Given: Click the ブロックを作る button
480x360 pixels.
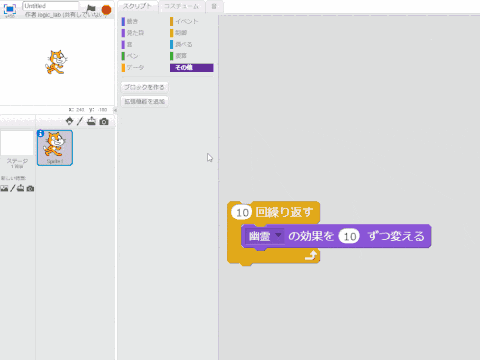Looking at the screenshot, I should tap(144, 87).
